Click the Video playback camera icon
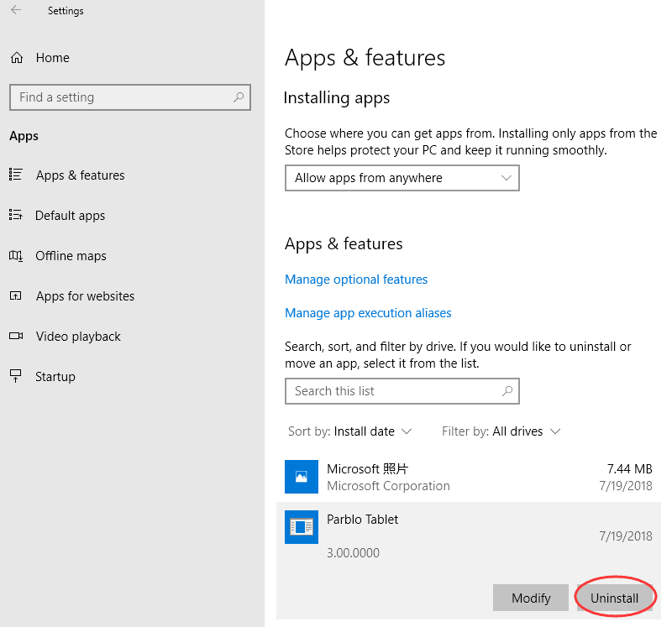 (x=16, y=337)
